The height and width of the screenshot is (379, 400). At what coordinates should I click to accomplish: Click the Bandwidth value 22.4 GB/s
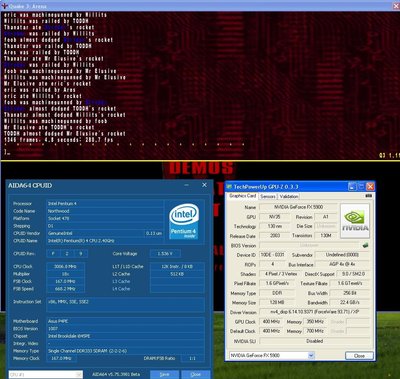[350, 302]
